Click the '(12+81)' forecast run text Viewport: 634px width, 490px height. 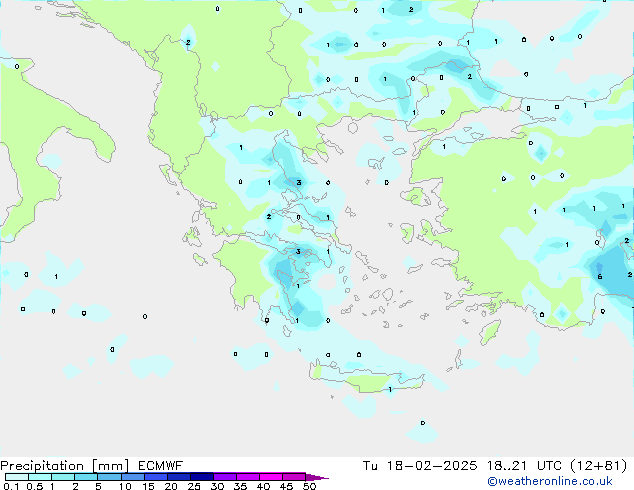point(599,466)
